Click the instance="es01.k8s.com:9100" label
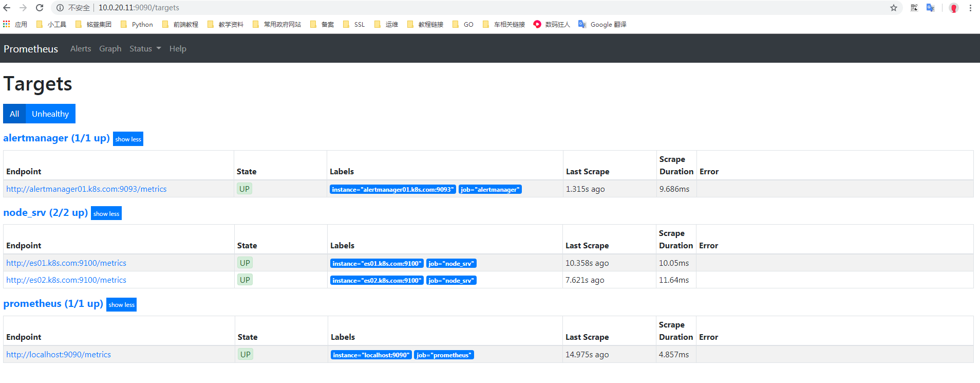Screen dimensions: 980x383 377,264
